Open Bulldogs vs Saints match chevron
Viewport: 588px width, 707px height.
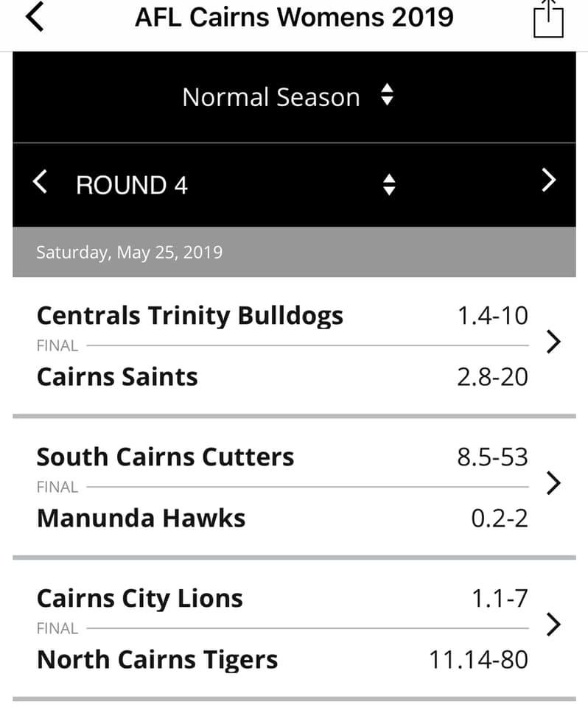click(553, 342)
